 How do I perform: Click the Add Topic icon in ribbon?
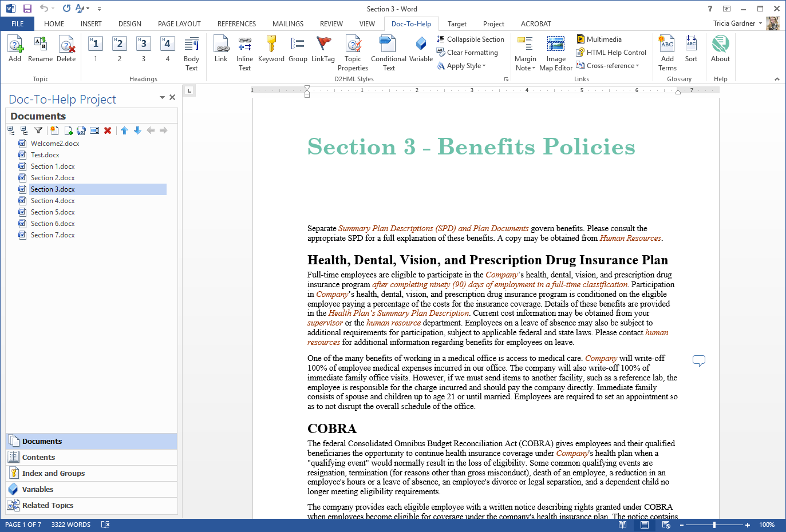coord(15,49)
